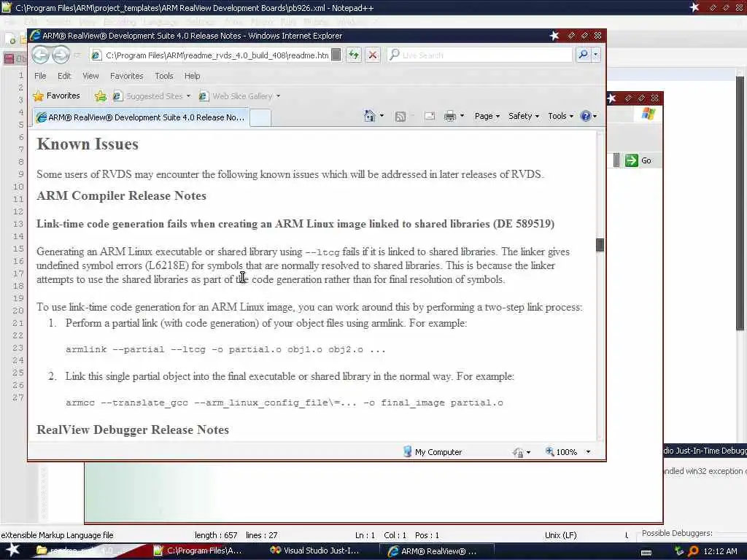Image resolution: width=747 pixels, height=560 pixels.
Task: Open the View menu in Internet Explorer
Action: click(90, 76)
